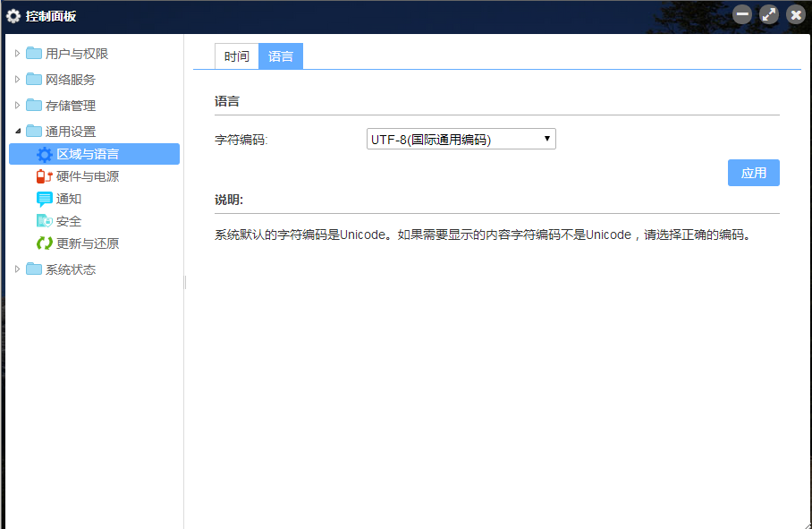This screenshot has width=812, height=529.
Task: Switch to the 时间 tab
Action: pos(237,56)
